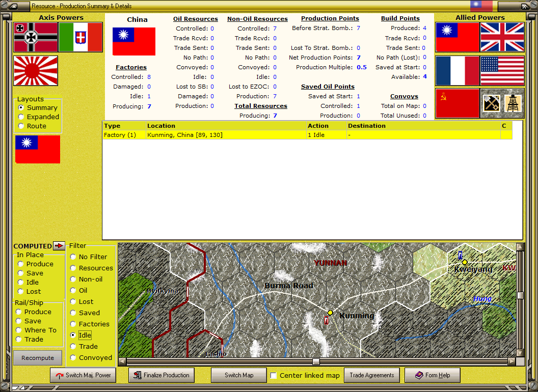Click the map horizontal scrollbar right arrow
538x392 pixels.
point(510,361)
